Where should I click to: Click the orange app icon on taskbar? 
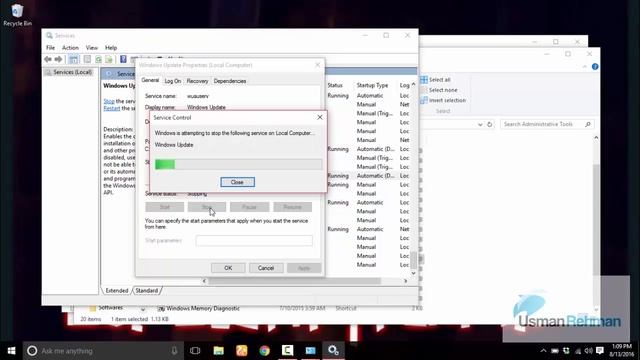242,351
